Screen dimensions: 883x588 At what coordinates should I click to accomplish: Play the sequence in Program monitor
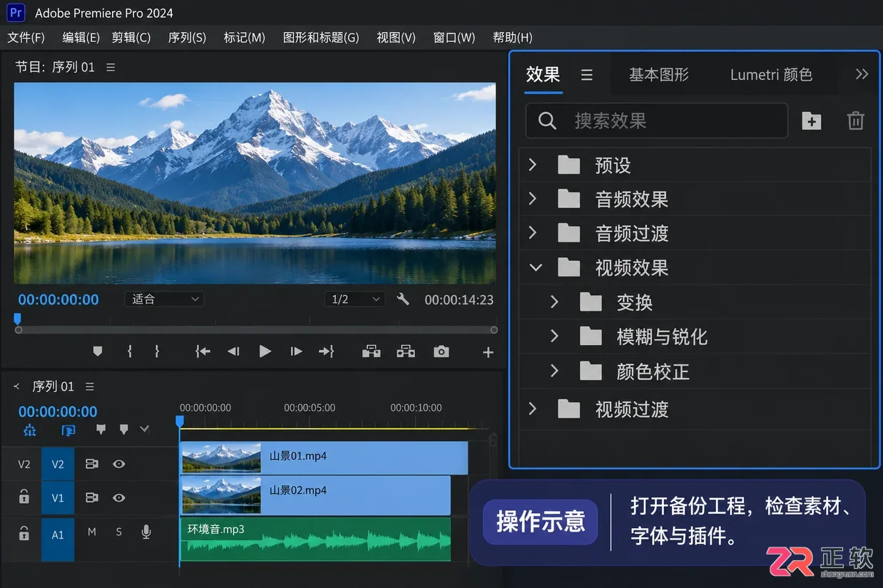click(x=265, y=351)
